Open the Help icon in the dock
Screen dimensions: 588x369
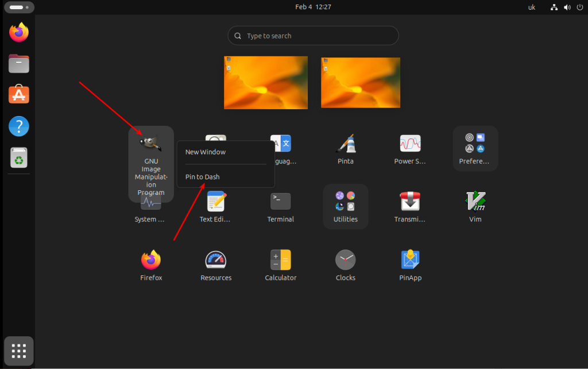click(x=19, y=126)
